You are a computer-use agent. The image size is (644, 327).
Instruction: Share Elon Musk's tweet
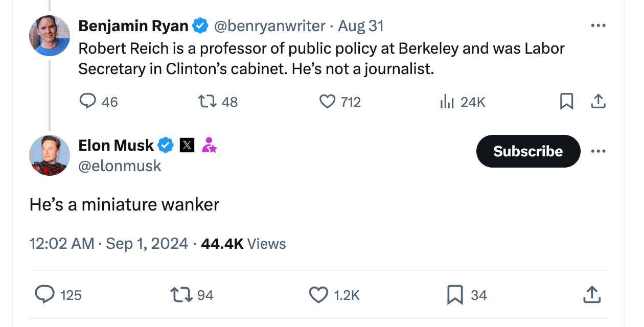point(591,295)
